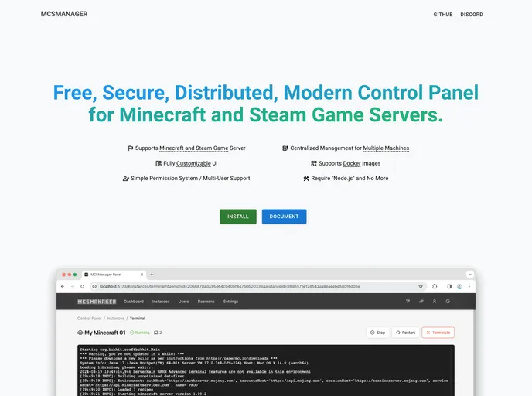532x396 pixels.
Task: Open the Settings menu in panel
Action: click(x=230, y=302)
